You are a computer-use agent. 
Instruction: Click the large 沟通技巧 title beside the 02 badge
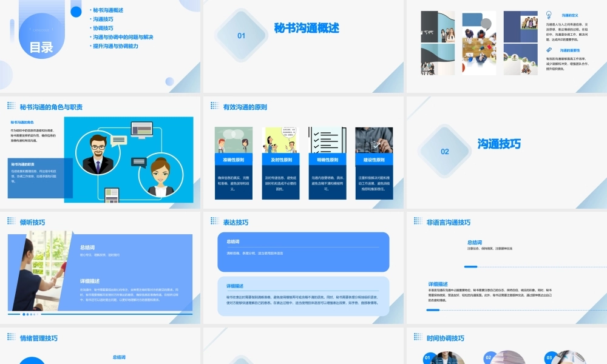pos(499,144)
